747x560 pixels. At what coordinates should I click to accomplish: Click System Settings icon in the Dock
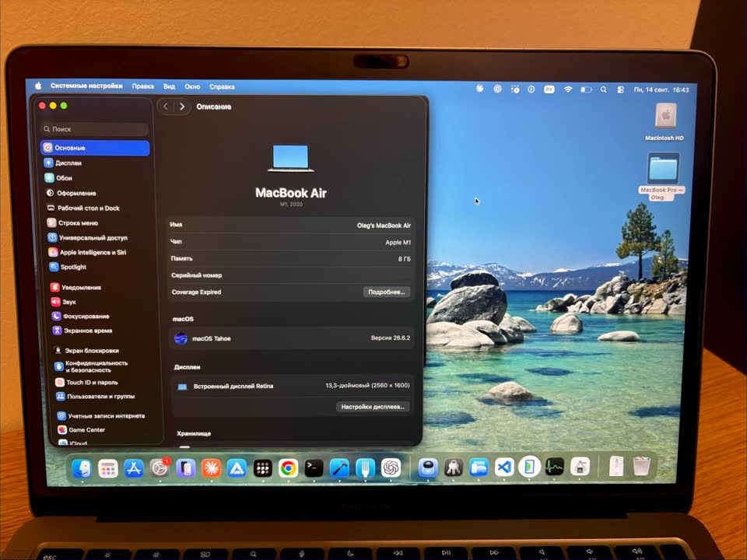click(x=160, y=468)
